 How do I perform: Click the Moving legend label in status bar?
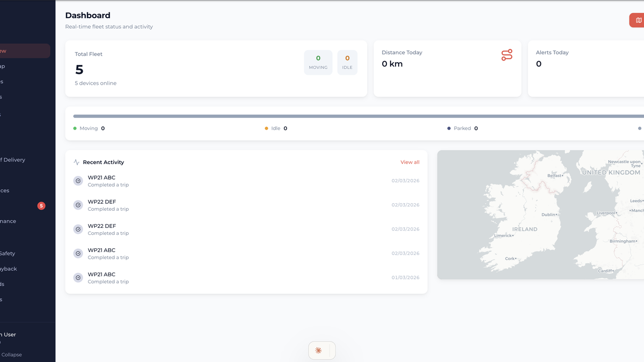[89, 128]
